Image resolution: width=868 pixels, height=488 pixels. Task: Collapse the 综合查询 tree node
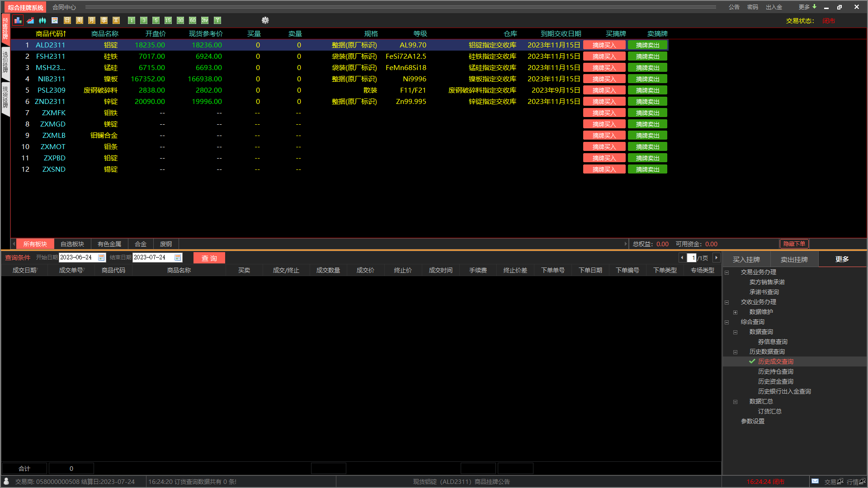click(727, 322)
